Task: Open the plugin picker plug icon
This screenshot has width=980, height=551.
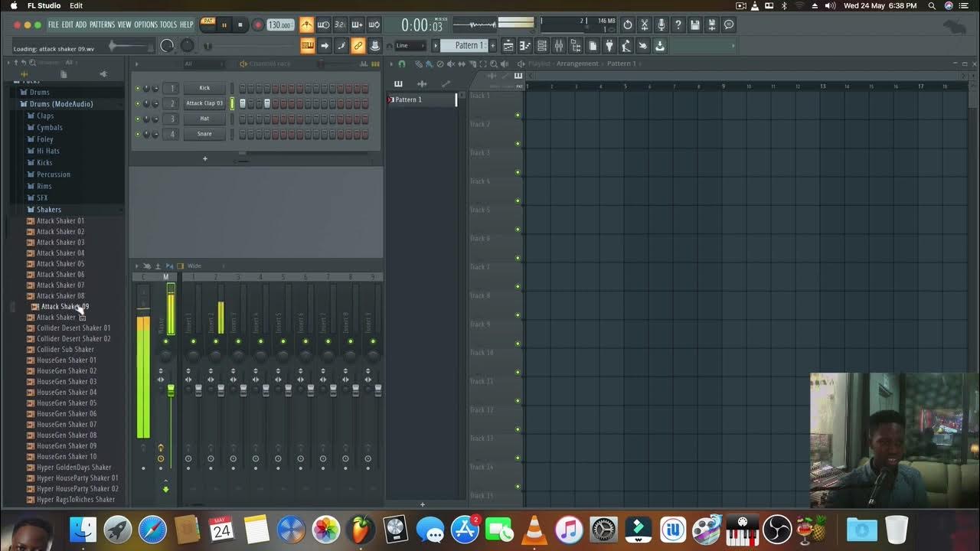Action: (x=609, y=46)
